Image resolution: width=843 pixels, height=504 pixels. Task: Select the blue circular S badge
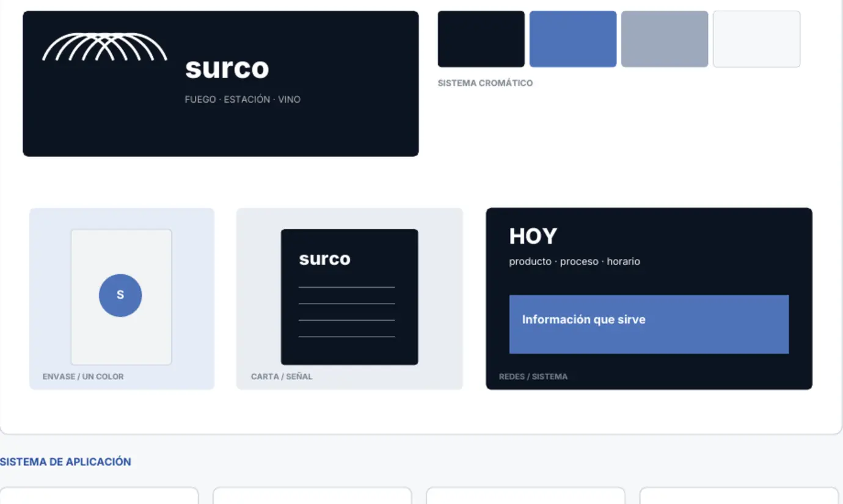coord(120,295)
